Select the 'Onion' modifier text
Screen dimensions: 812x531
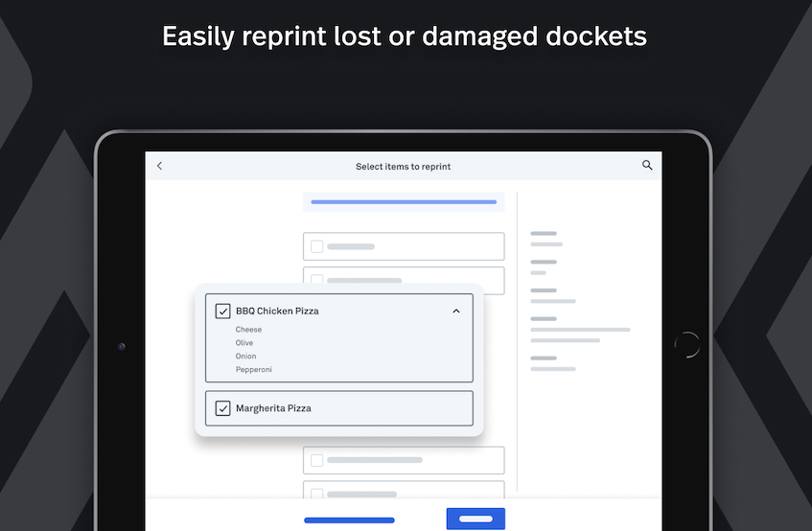246,357
